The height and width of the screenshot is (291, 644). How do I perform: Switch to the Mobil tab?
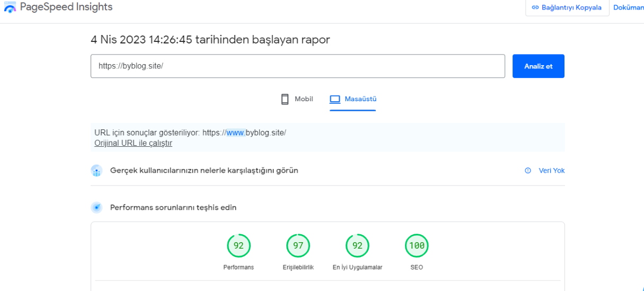pyautogui.click(x=297, y=99)
